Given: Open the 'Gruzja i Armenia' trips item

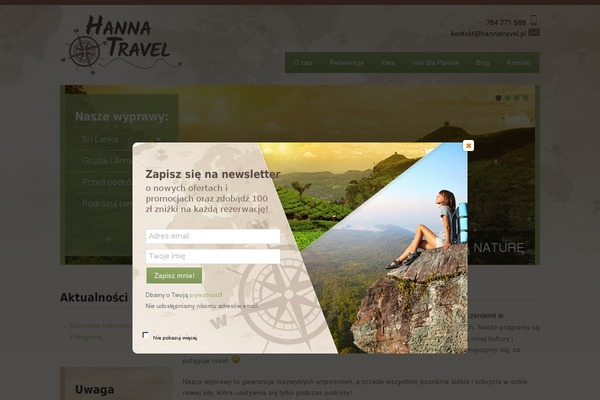Looking at the screenshot, I should 106,161.
